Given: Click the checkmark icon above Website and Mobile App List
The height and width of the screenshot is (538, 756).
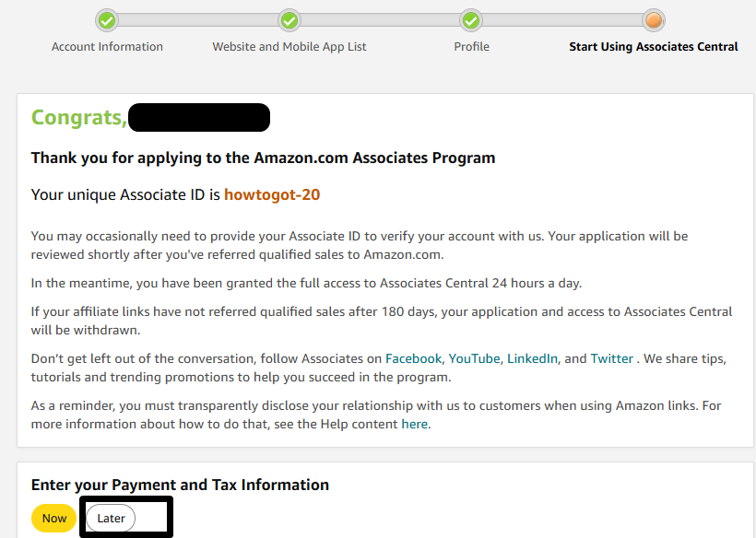Looking at the screenshot, I should click(x=289, y=20).
